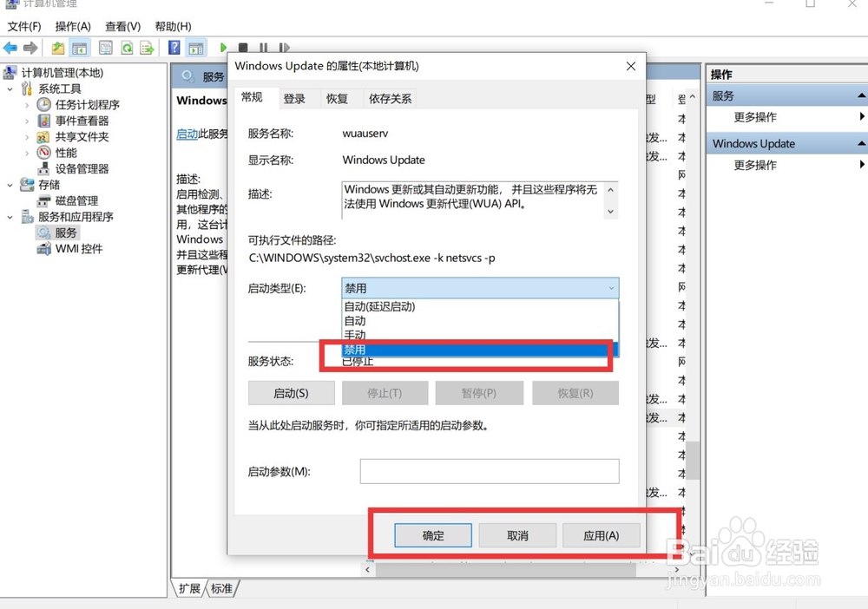Go back with the blue arrow toolbar icon

pos(10,48)
